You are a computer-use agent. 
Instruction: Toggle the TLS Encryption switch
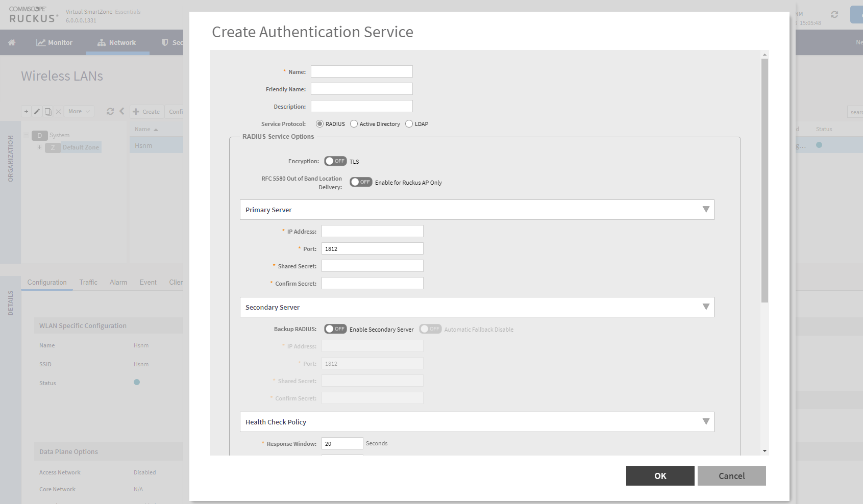[x=335, y=161]
